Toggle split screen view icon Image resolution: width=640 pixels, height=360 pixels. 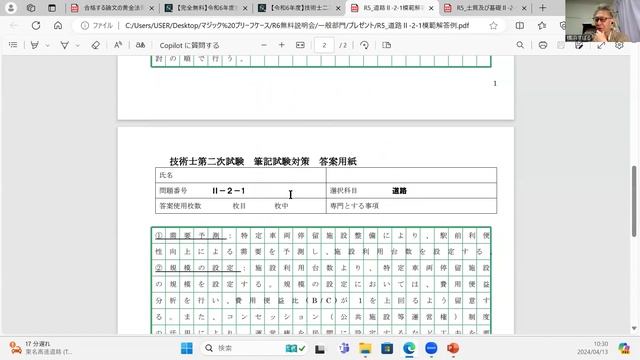(x=520, y=25)
